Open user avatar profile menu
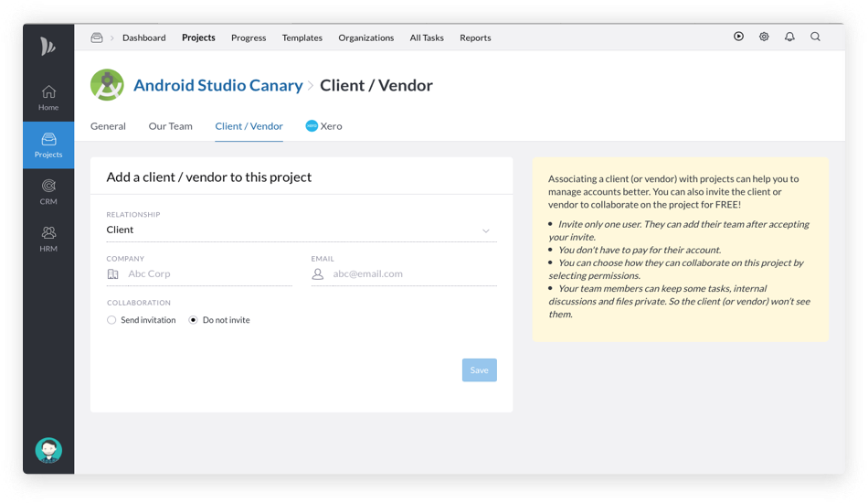The height and width of the screenshot is (503, 868). coord(48,450)
